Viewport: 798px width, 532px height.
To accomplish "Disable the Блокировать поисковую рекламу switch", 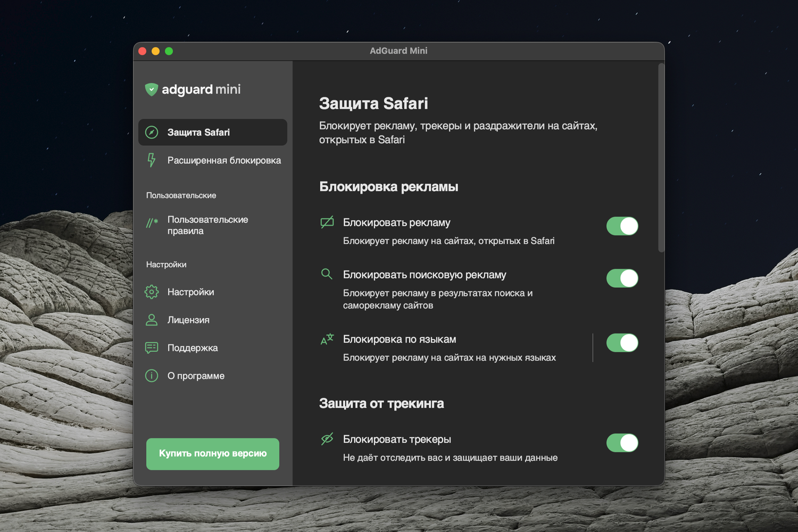I will pos(622,278).
